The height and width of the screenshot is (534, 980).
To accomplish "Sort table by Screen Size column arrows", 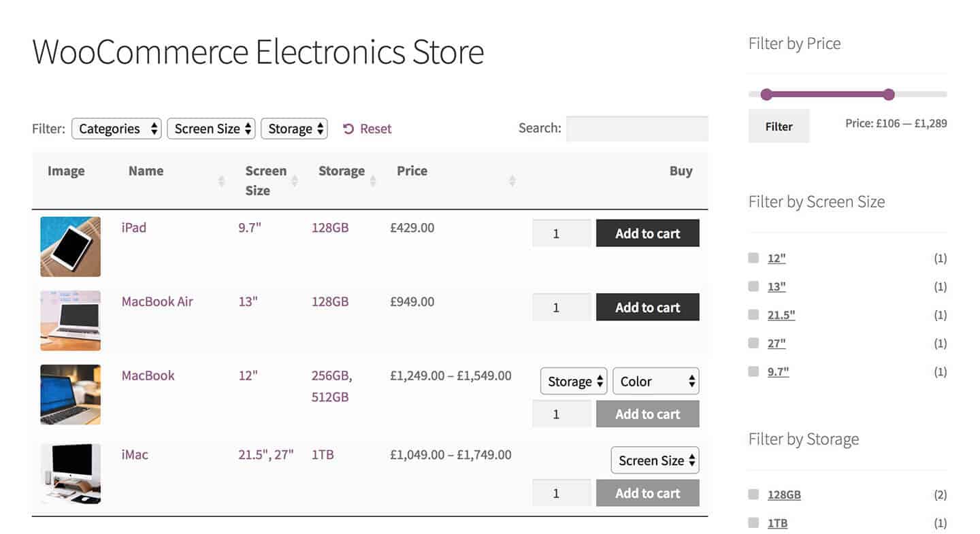I will (295, 181).
